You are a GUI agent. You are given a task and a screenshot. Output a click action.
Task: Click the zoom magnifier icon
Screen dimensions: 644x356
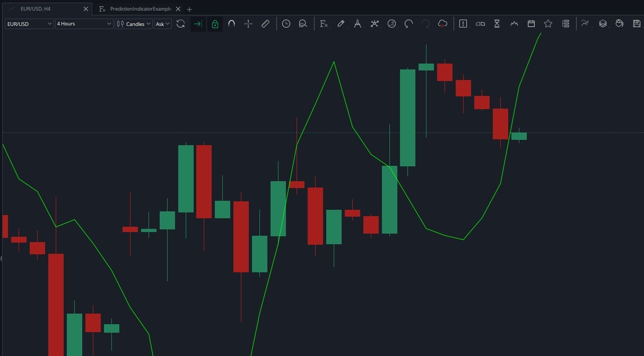[x=303, y=24]
